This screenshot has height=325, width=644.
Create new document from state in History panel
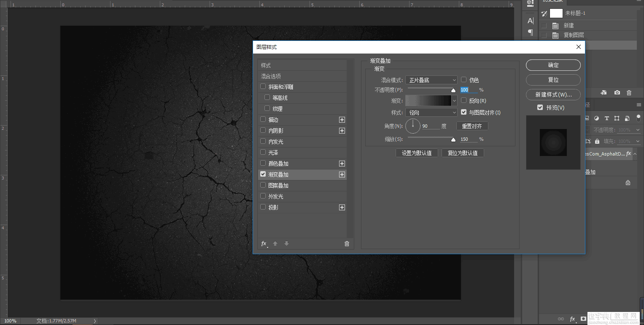(x=604, y=93)
